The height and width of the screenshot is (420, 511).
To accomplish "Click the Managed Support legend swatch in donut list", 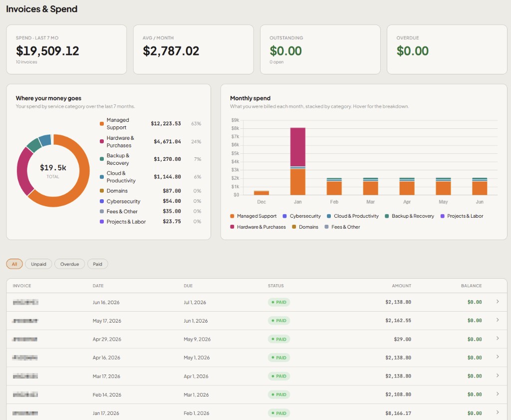I will click(102, 123).
